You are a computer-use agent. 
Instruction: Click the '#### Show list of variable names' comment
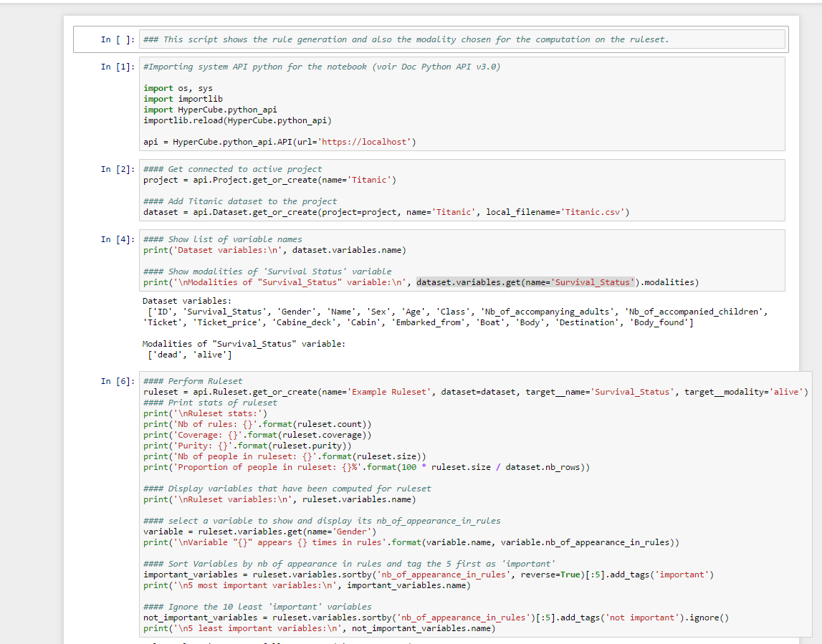click(x=223, y=239)
